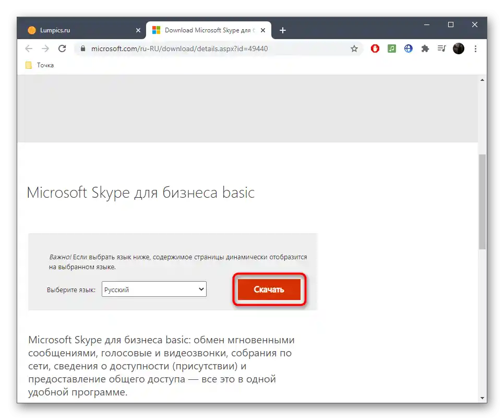Click heading Microsoft Skype для бизнеса basic
504x420 pixels.
[141, 193]
